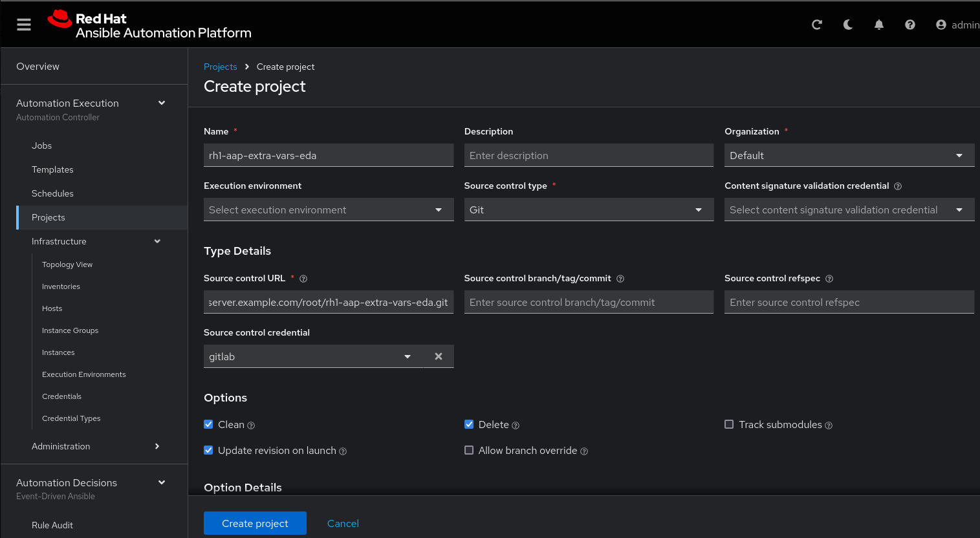
Task: Show help for Source control refspec
Action: click(x=829, y=279)
